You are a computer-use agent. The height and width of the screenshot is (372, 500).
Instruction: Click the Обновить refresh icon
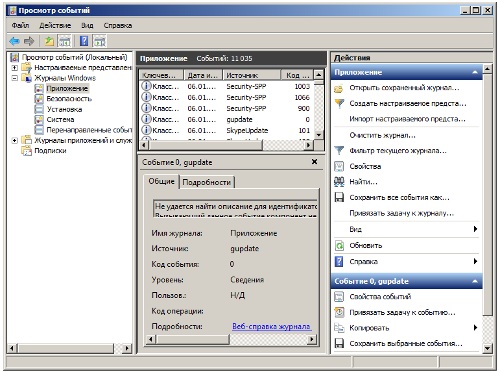click(339, 246)
